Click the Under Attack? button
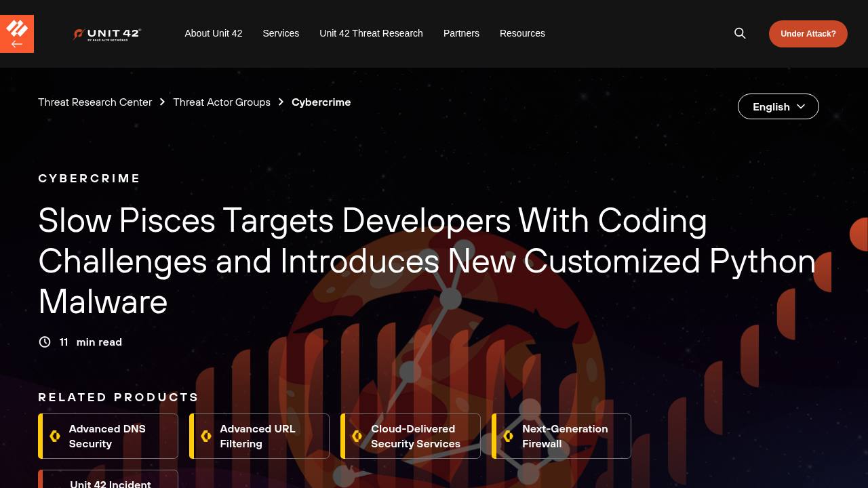The width and height of the screenshot is (868, 488). click(808, 34)
